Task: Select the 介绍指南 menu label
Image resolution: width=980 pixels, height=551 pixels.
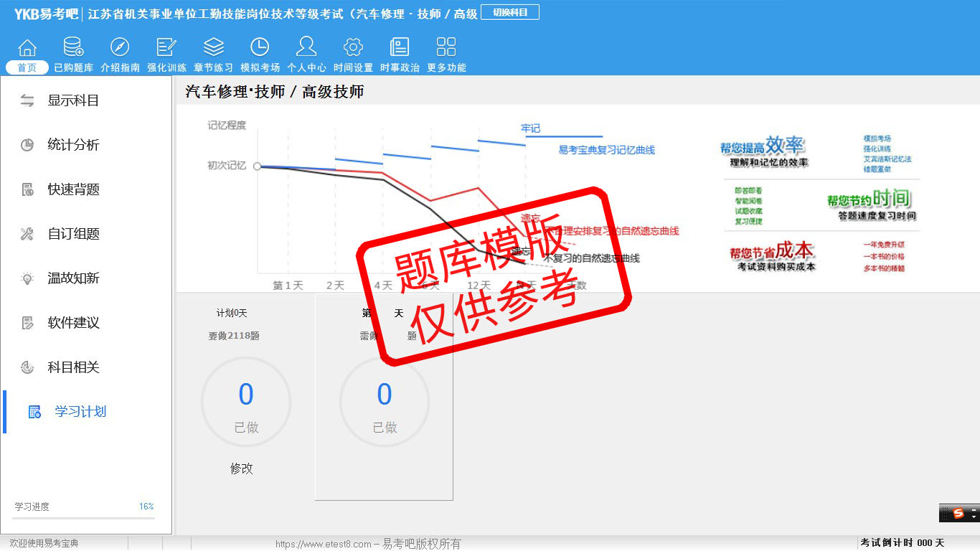Action: click(x=120, y=67)
